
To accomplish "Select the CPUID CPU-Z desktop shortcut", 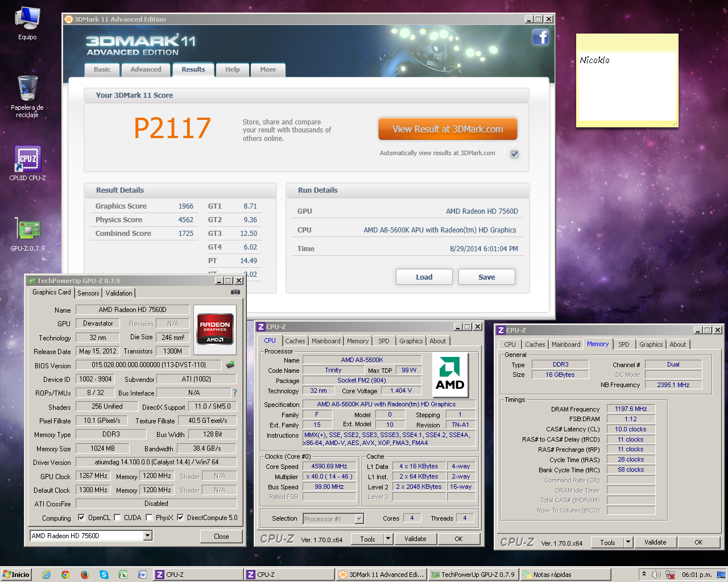I will click(x=27, y=164).
